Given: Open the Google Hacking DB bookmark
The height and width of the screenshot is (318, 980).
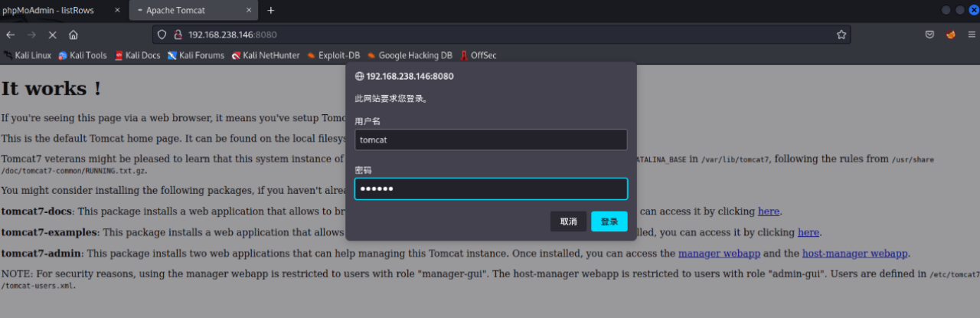Looking at the screenshot, I should pos(410,55).
